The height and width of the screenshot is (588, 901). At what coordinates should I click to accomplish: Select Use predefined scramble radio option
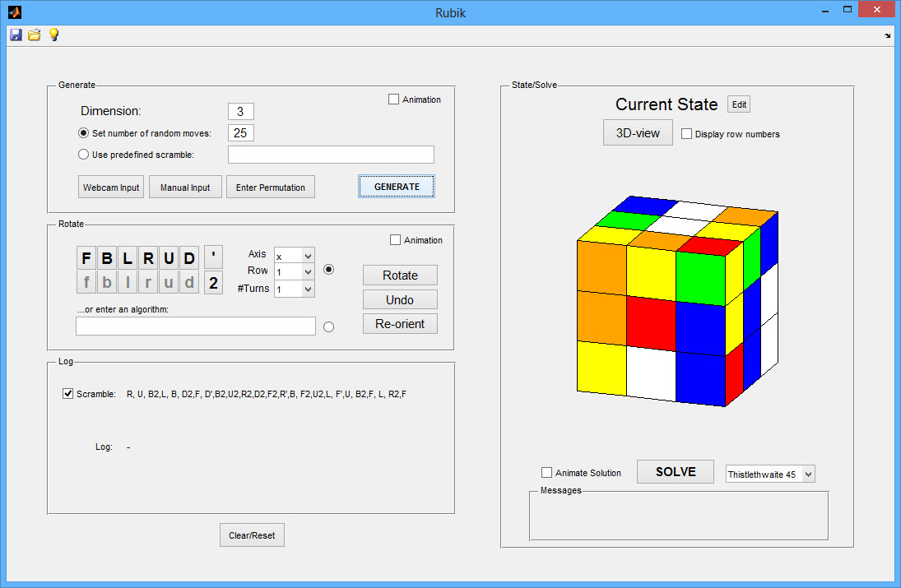tap(83, 155)
